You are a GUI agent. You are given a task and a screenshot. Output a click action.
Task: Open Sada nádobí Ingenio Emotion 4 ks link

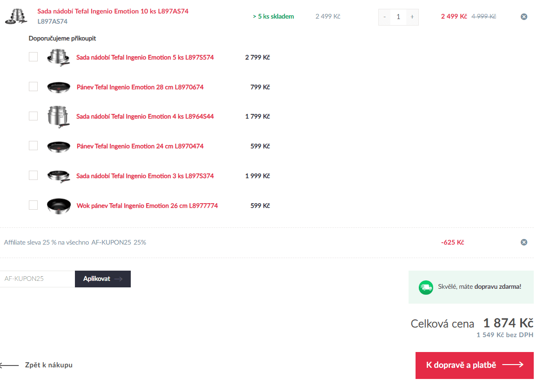coord(145,117)
